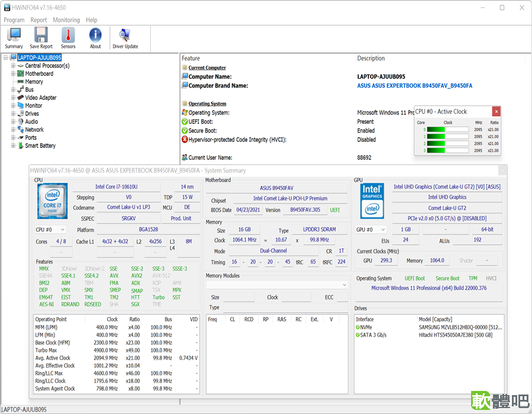This screenshot has height=414, width=532.
Task: Open the GPU #0 selector dropdown
Action: pyautogui.click(x=371, y=229)
